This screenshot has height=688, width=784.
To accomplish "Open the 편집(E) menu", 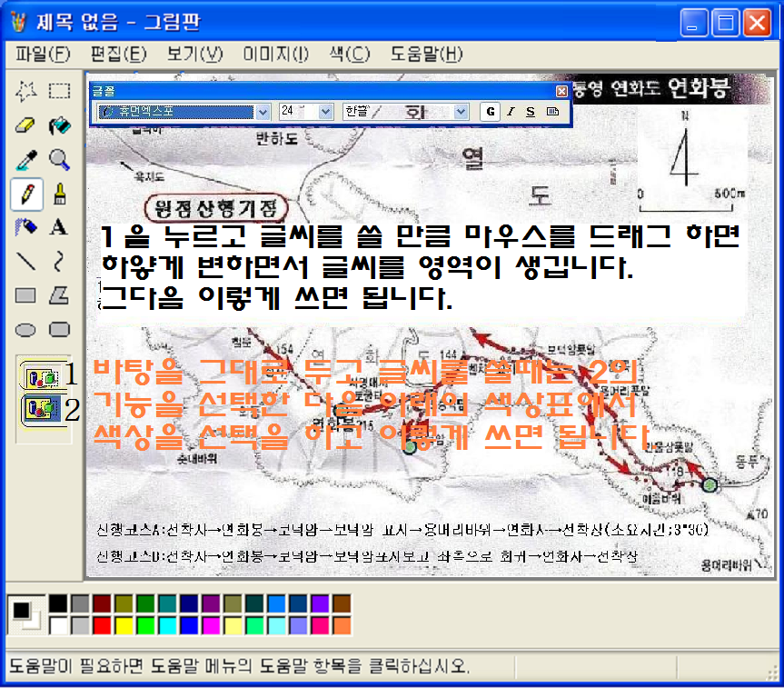I will (x=118, y=54).
